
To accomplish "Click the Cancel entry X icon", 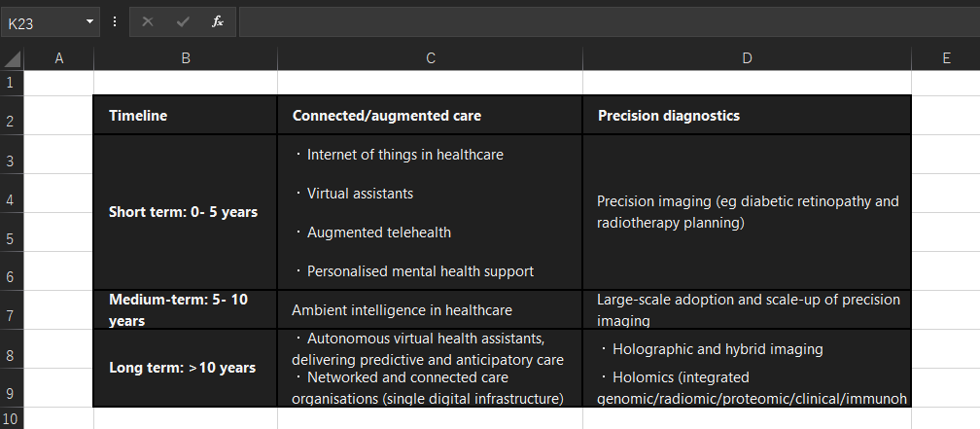I will pos(148,21).
